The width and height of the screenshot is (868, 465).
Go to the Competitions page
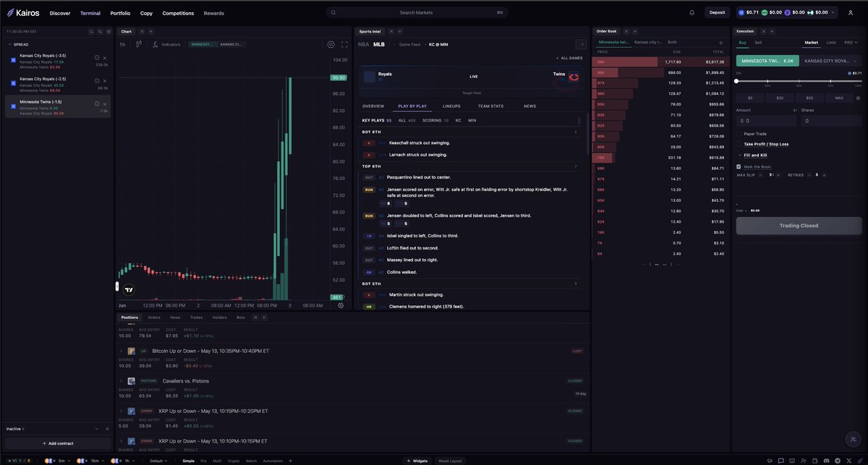178,13
